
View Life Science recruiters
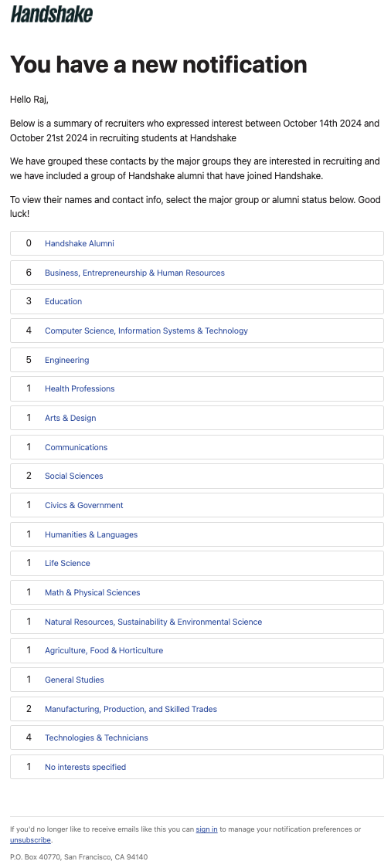[x=67, y=563]
